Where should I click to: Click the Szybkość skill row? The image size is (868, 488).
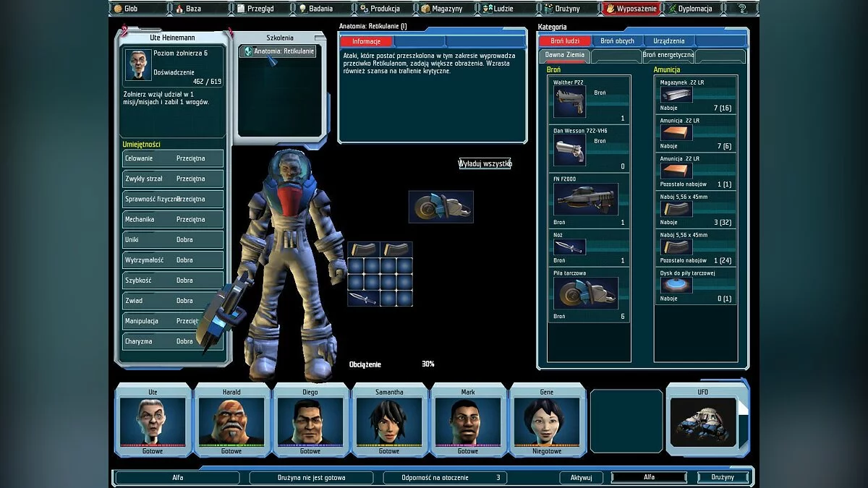[173, 280]
